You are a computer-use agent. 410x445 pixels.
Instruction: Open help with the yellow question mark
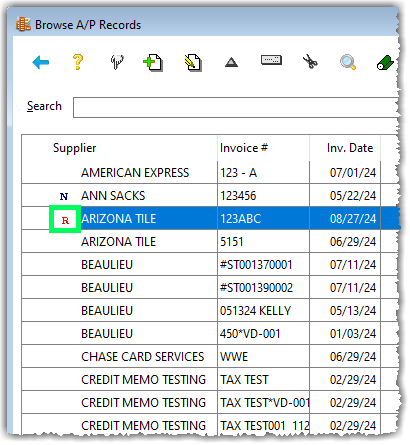(78, 62)
